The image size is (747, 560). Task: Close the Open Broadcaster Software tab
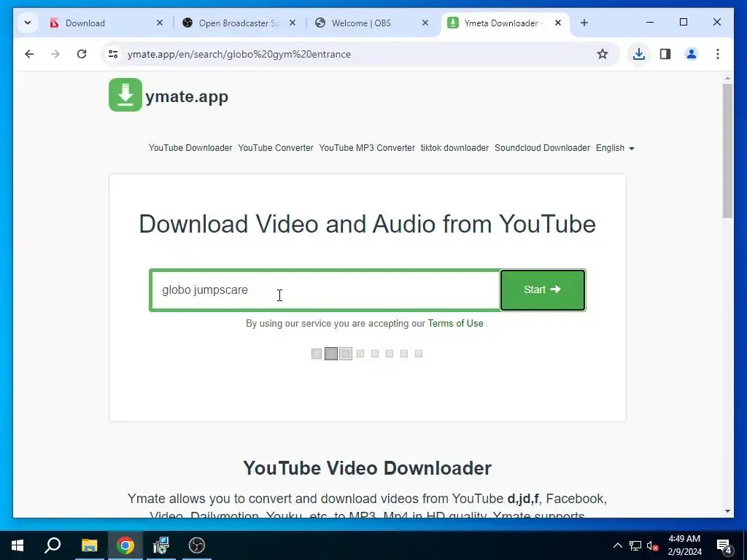(x=293, y=23)
